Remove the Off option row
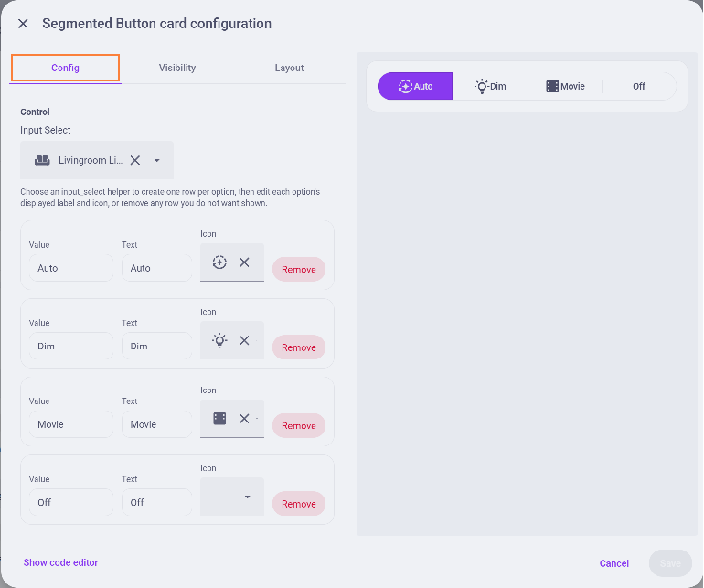 299,504
